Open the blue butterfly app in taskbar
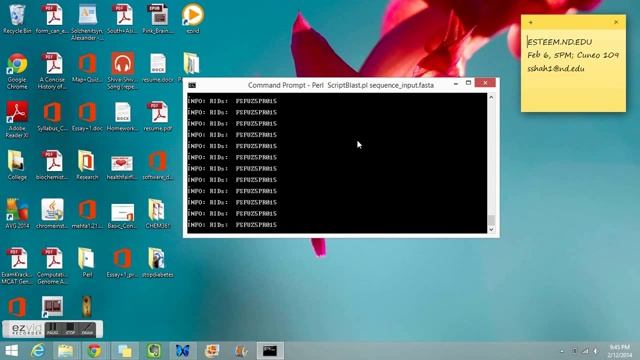This screenshot has height=360, width=640. coord(182,351)
